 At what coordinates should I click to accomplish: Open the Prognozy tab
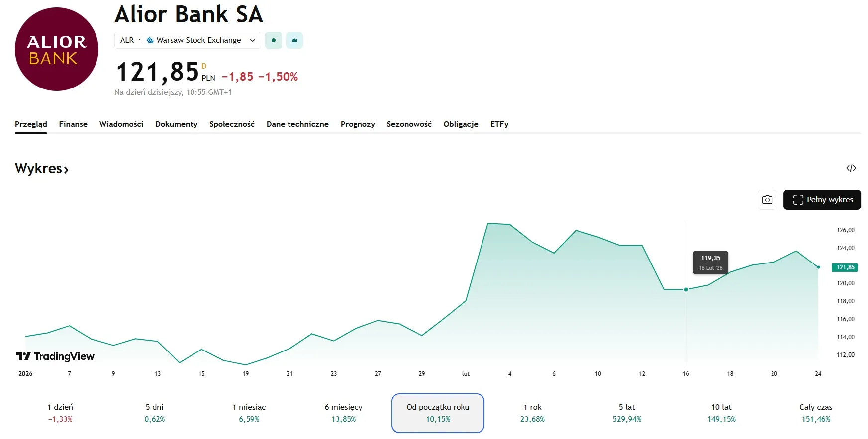pos(358,124)
